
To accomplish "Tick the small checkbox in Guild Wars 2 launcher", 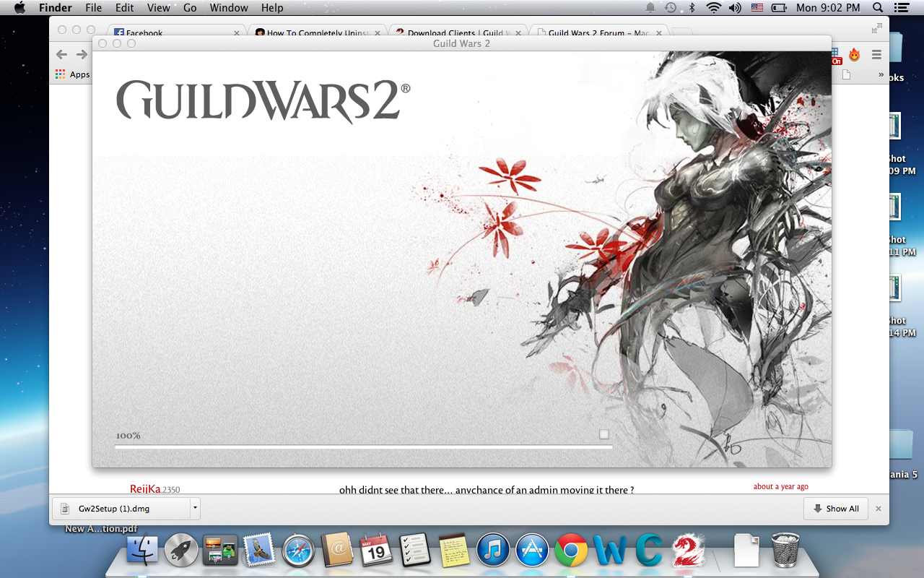I will 604,434.
